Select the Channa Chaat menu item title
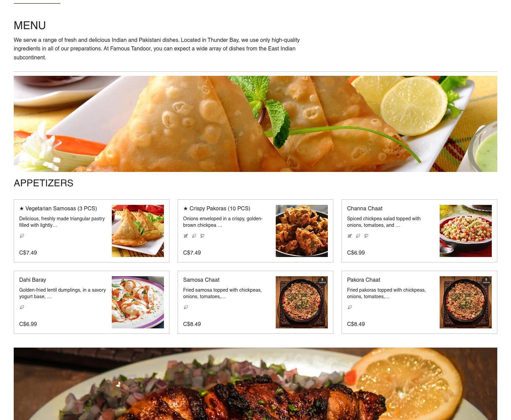Viewport: 511px width, 420px height. (x=365, y=208)
